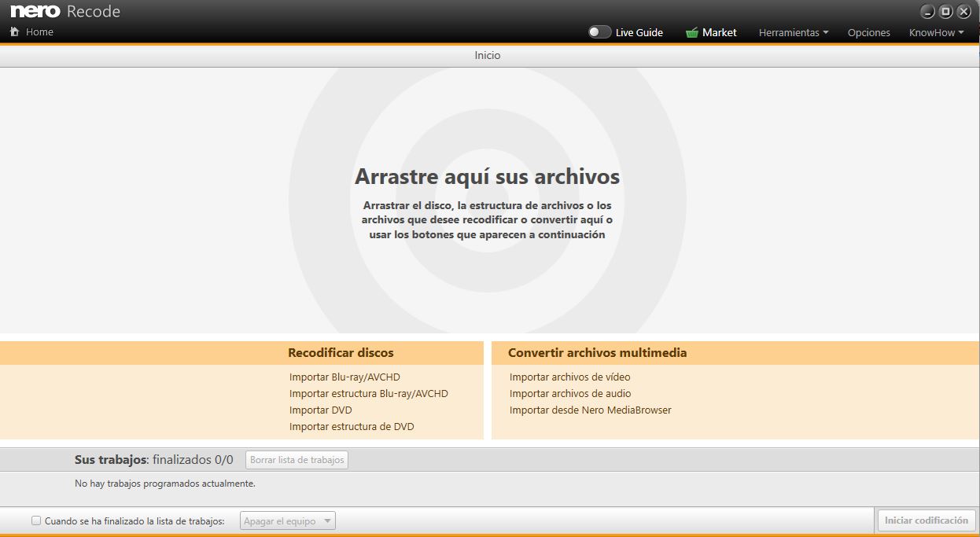Choose Importar DVD option
Screen dimensions: 980x537
[320, 410]
